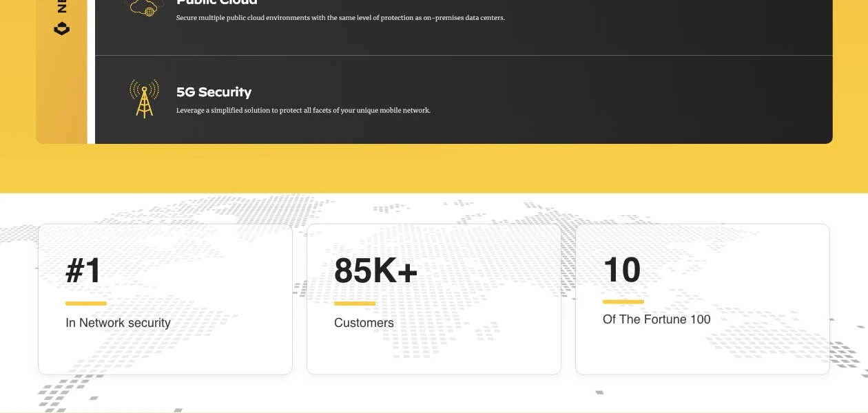The image size is (868, 413).
Task: Click the In Network security label
Action: click(118, 323)
